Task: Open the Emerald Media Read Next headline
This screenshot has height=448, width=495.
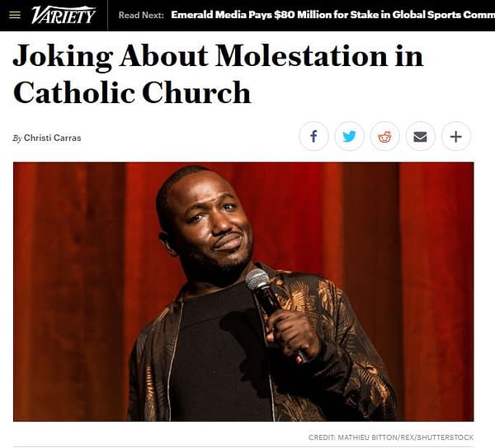Action: 332,15
